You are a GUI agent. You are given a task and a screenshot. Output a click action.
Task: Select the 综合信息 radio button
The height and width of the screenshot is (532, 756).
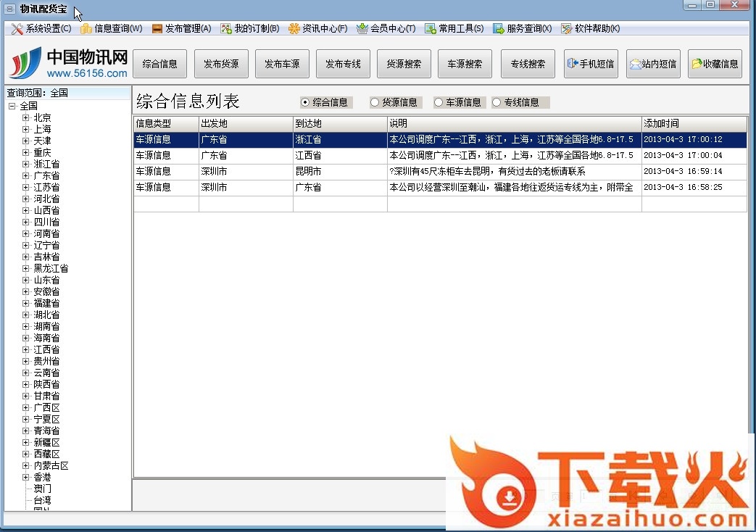304,102
